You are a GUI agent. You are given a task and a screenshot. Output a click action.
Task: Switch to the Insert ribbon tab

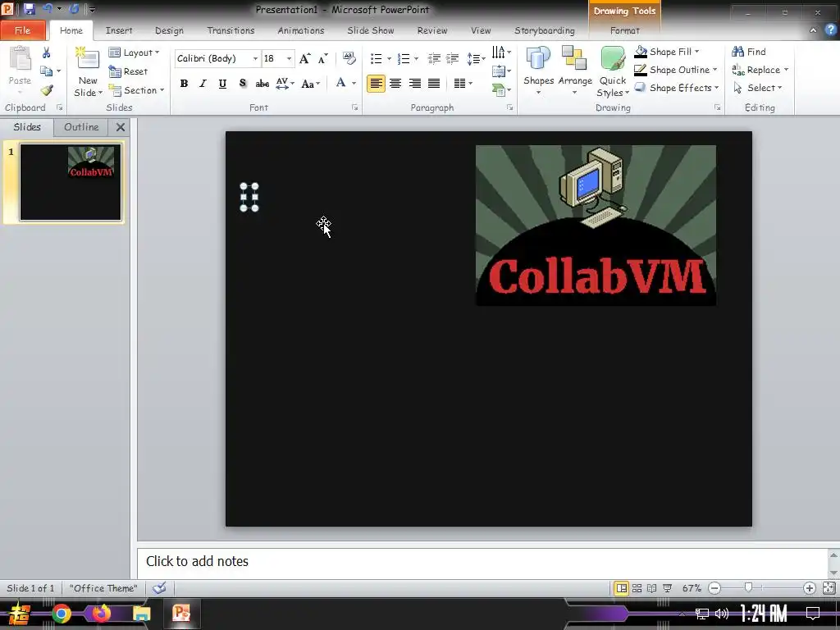[119, 30]
